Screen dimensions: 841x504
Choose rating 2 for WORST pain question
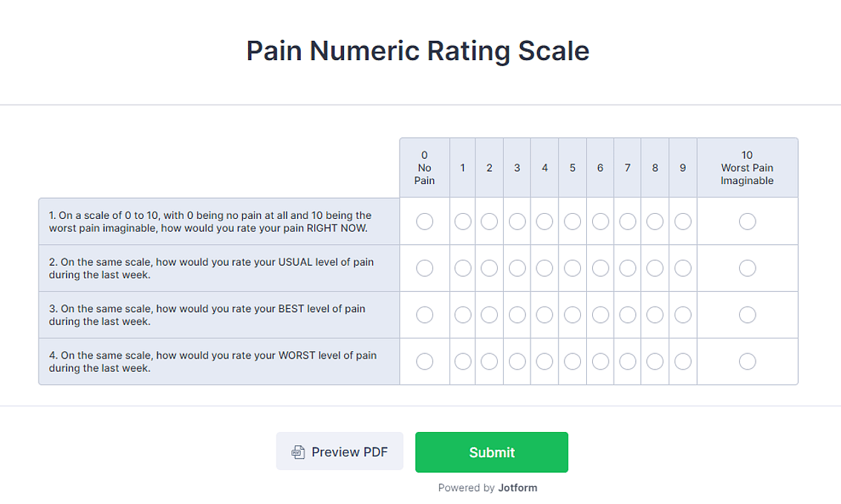point(490,361)
